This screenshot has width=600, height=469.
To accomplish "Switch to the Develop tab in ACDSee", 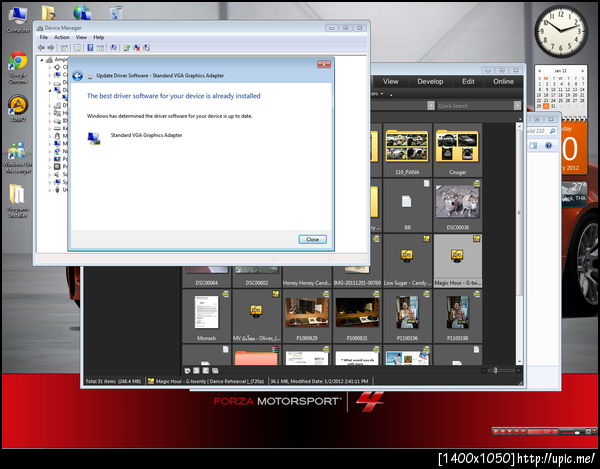I will coord(430,81).
